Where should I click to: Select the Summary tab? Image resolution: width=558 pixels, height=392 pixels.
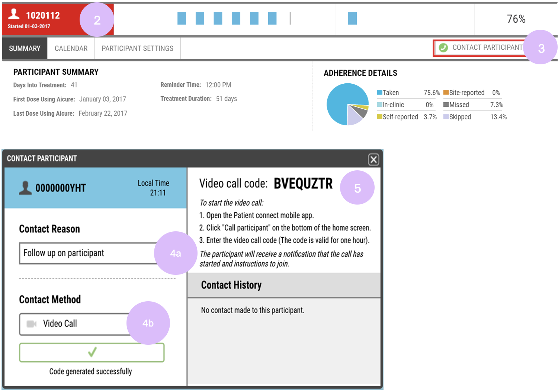click(x=25, y=48)
